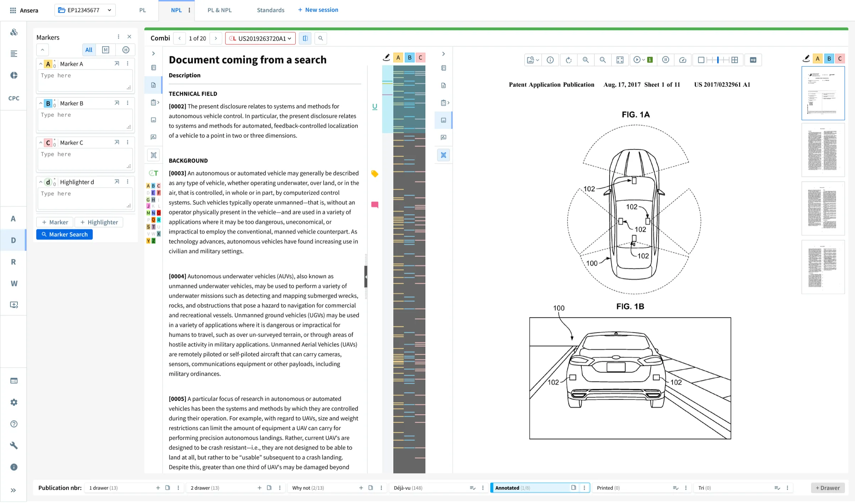Viewport: 855px width, 504px height.
Task: Filter markers list by M type
Action: click(105, 50)
